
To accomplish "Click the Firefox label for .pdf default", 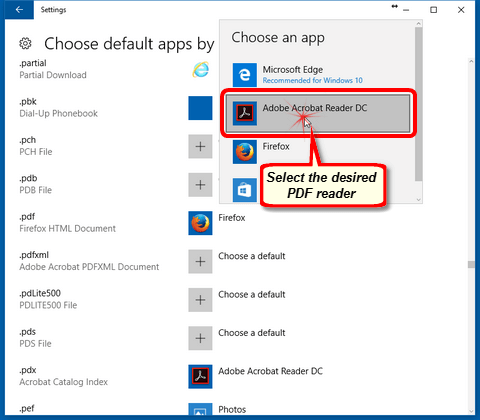I will [x=232, y=218].
